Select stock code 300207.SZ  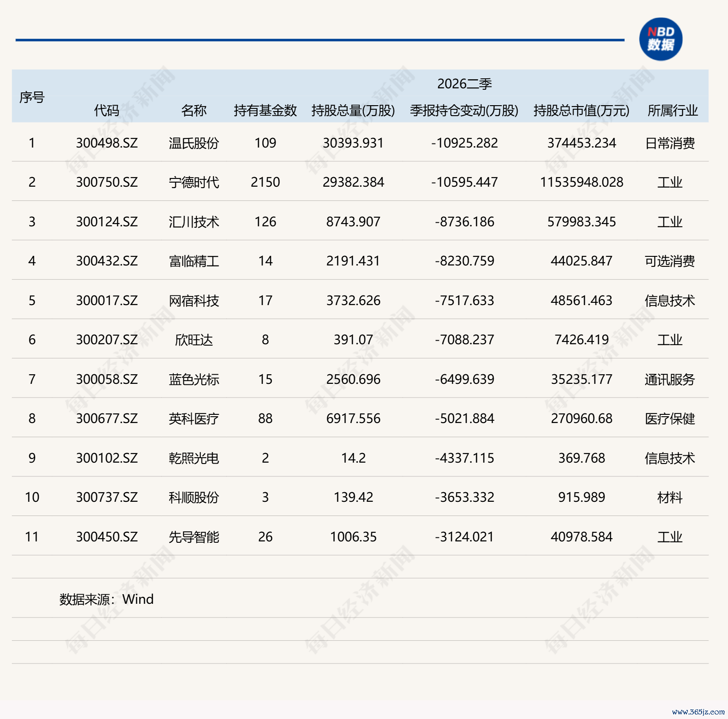107,340
